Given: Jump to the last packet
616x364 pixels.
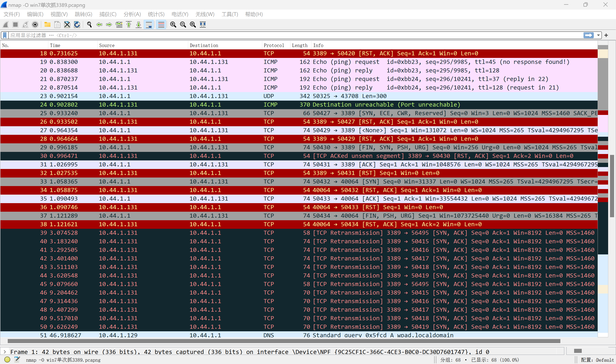Looking at the screenshot, I should click(138, 25).
